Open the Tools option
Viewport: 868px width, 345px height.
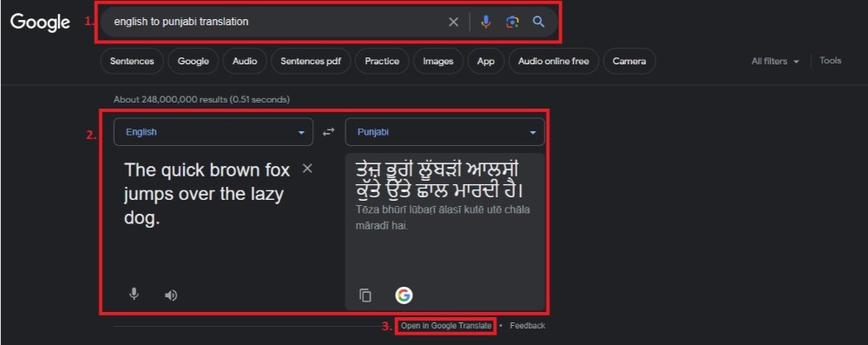click(831, 61)
